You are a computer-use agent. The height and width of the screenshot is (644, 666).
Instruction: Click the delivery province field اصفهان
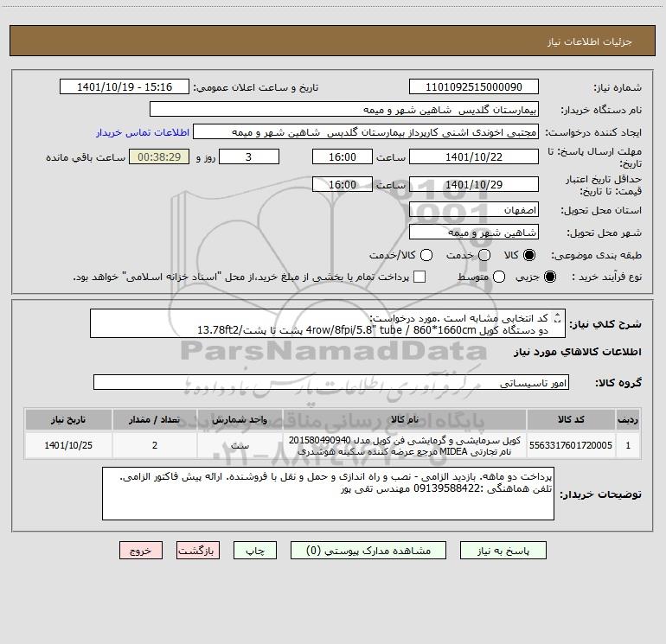click(x=474, y=210)
